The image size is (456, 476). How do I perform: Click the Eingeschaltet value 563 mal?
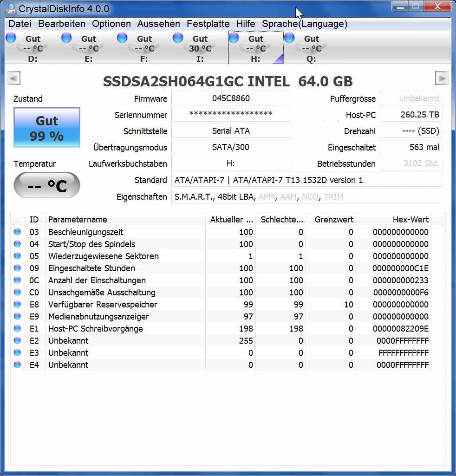(x=411, y=147)
